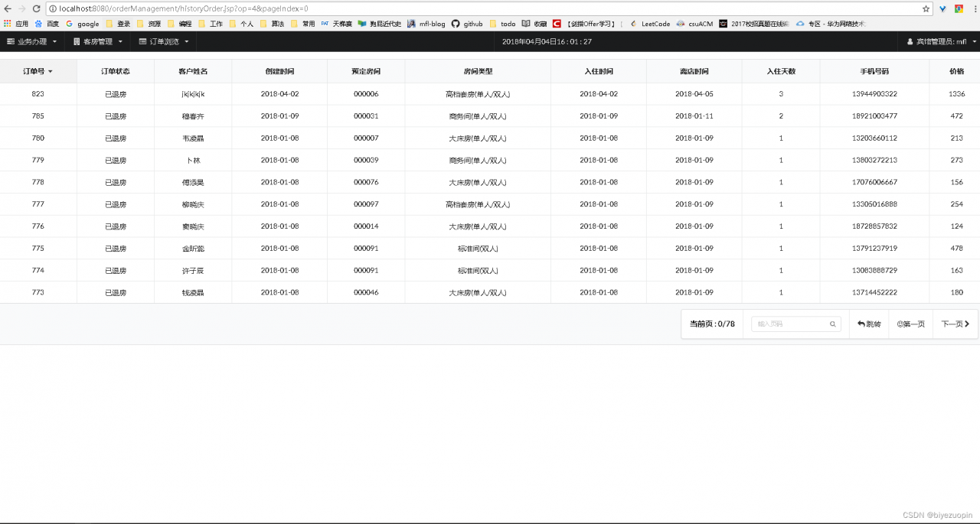Open the google bookmark

point(83,24)
